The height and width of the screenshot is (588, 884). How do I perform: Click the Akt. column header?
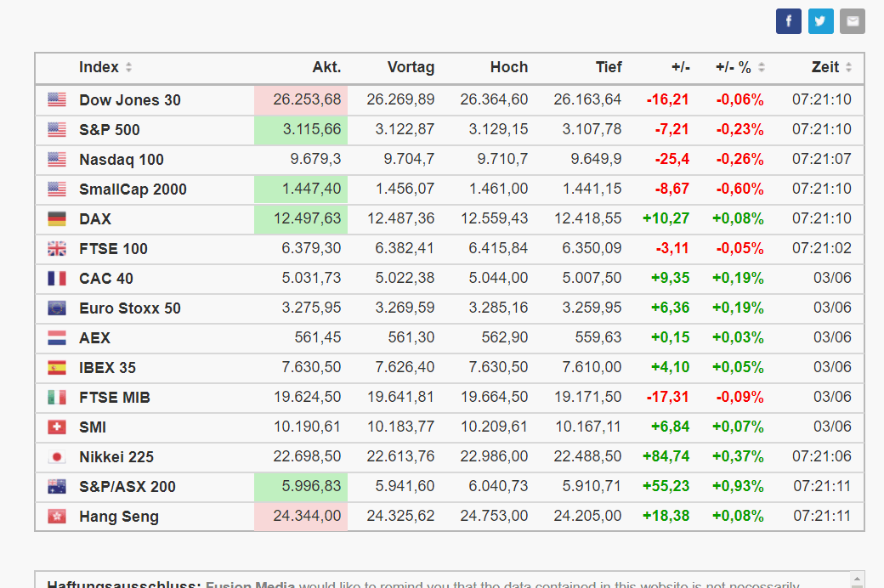coord(326,67)
